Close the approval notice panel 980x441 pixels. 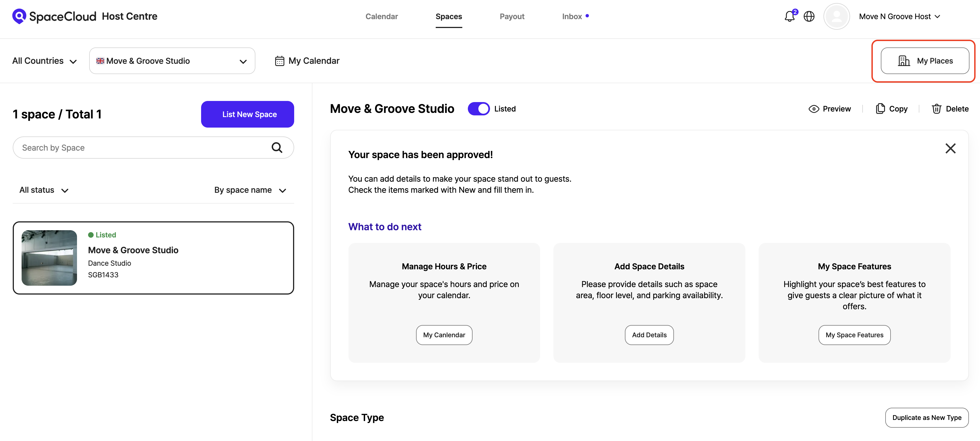click(950, 148)
